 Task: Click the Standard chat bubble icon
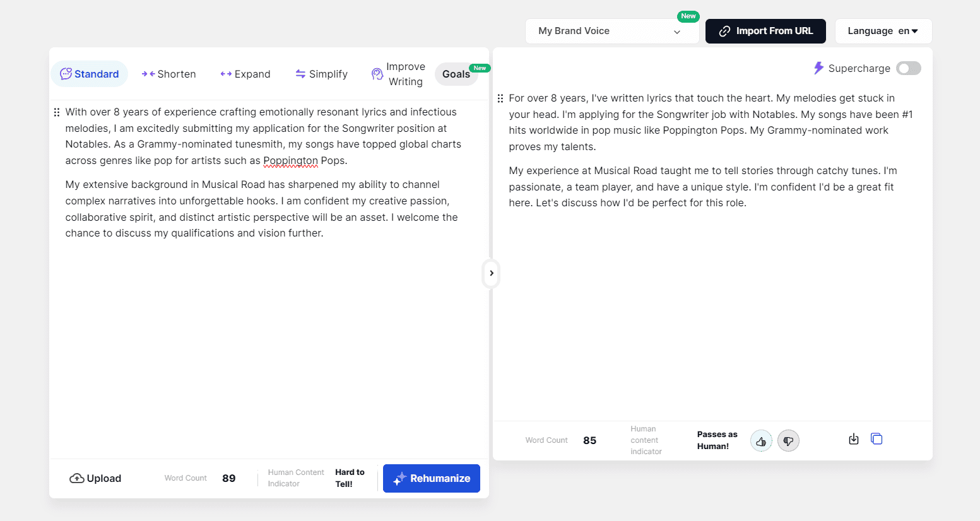(x=66, y=74)
